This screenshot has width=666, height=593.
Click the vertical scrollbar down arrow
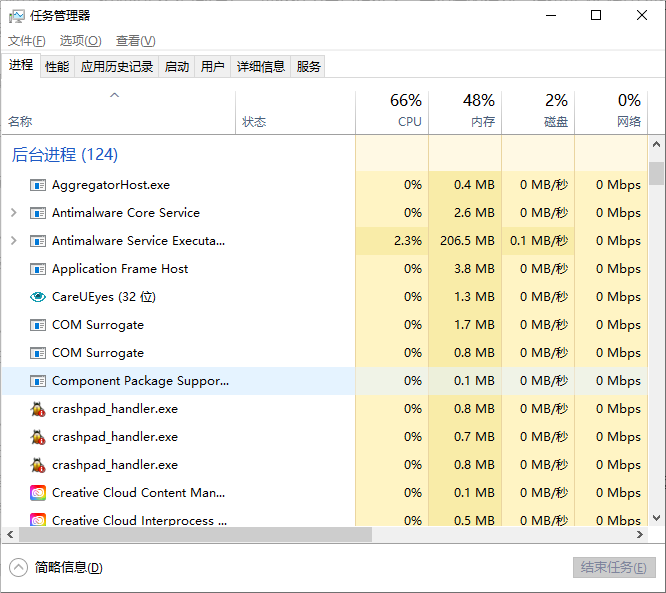(x=656, y=518)
